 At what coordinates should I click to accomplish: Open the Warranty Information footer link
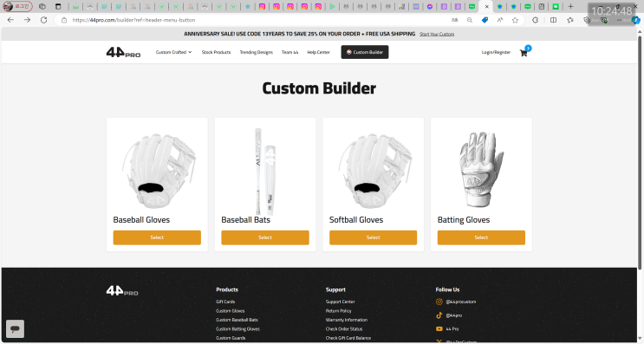coord(347,320)
